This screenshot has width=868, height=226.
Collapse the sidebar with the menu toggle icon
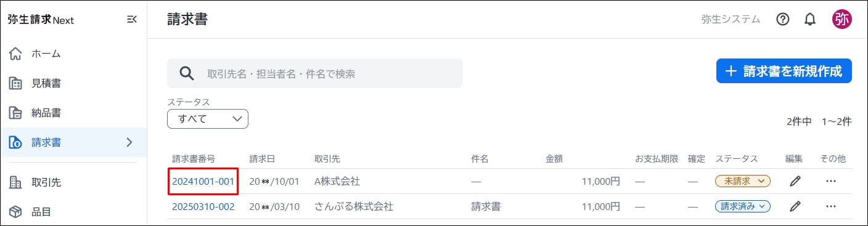[x=131, y=19]
